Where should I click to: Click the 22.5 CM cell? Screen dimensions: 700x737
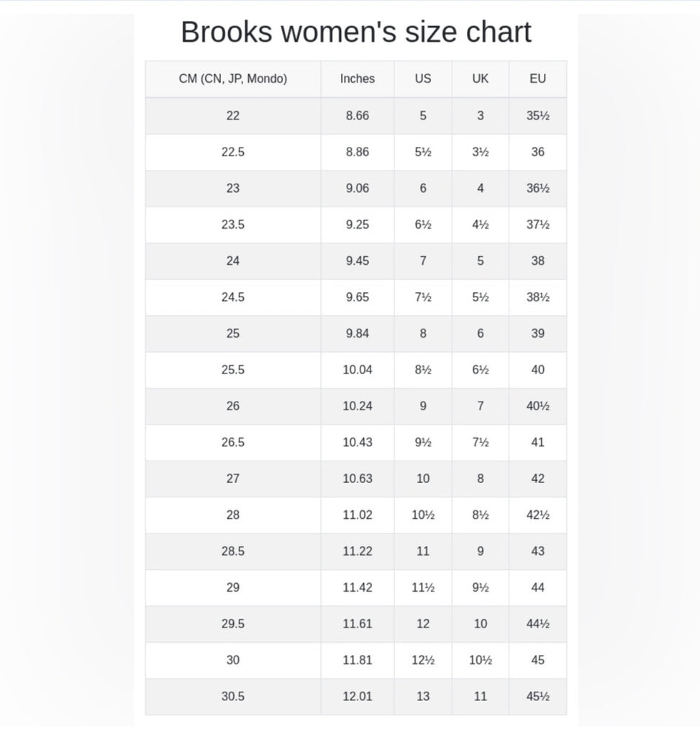(x=232, y=152)
